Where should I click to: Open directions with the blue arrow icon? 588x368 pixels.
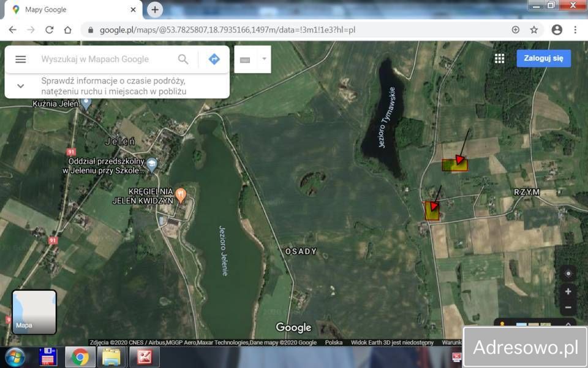point(214,59)
